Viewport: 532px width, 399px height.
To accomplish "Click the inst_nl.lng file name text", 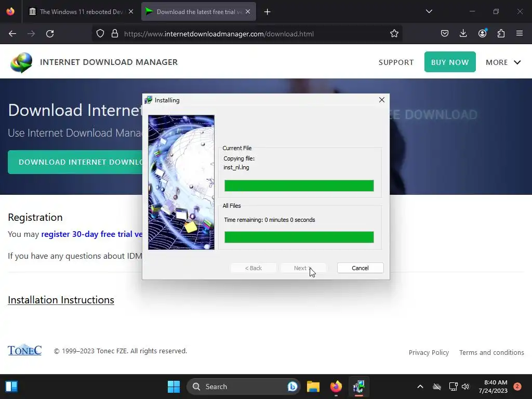I will pyautogui.click(x=236, y=167).
